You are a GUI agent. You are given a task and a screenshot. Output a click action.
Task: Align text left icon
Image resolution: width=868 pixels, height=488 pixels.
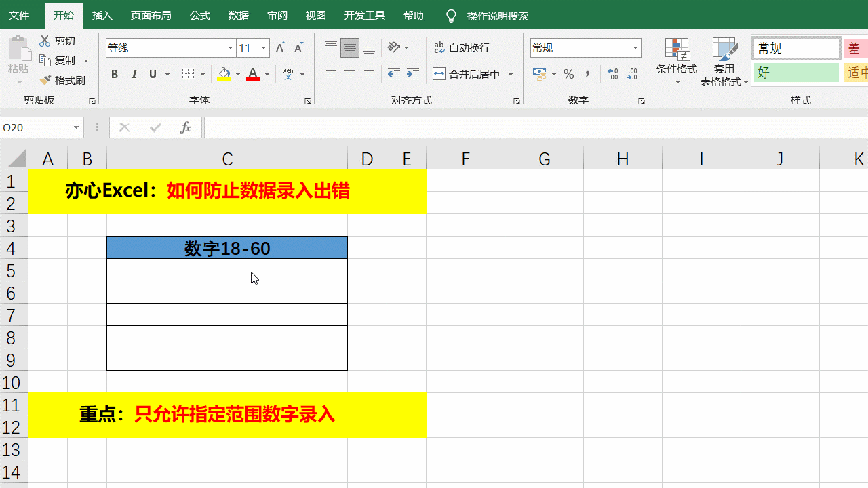tap(331, 74)
